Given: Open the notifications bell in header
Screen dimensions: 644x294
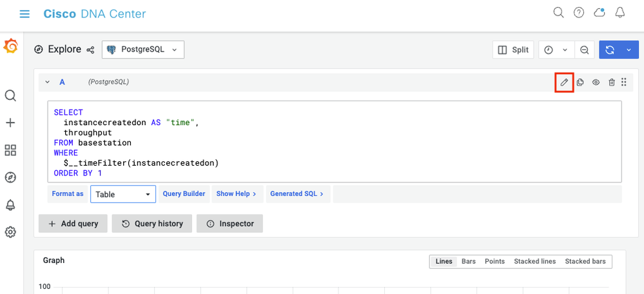Looking at the screenshot, I should click(x=620, y=13).
